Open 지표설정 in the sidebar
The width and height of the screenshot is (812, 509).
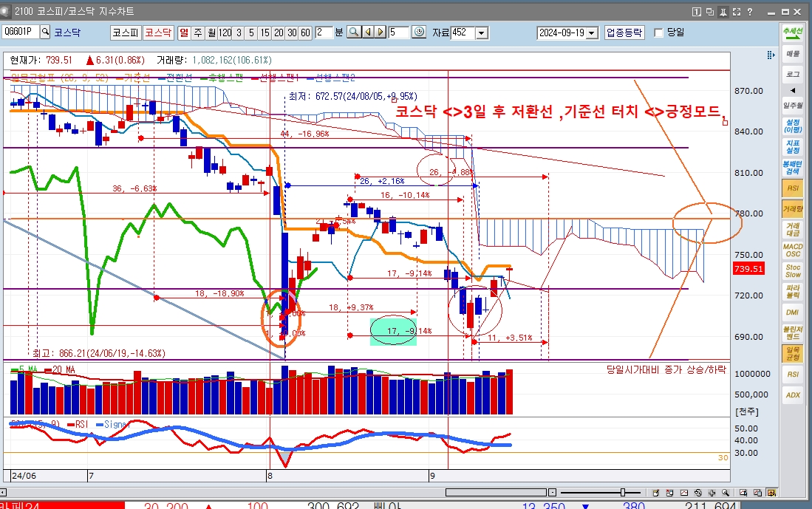(792, 146)
